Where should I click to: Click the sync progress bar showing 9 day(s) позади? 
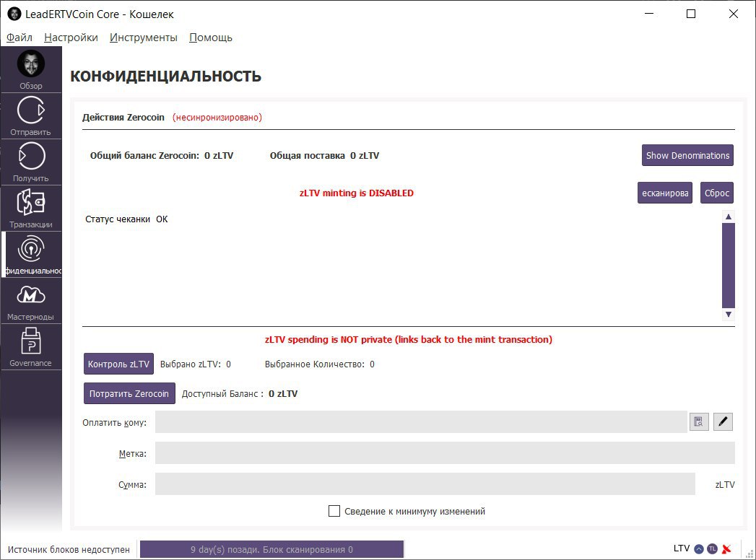pos(271,549)
